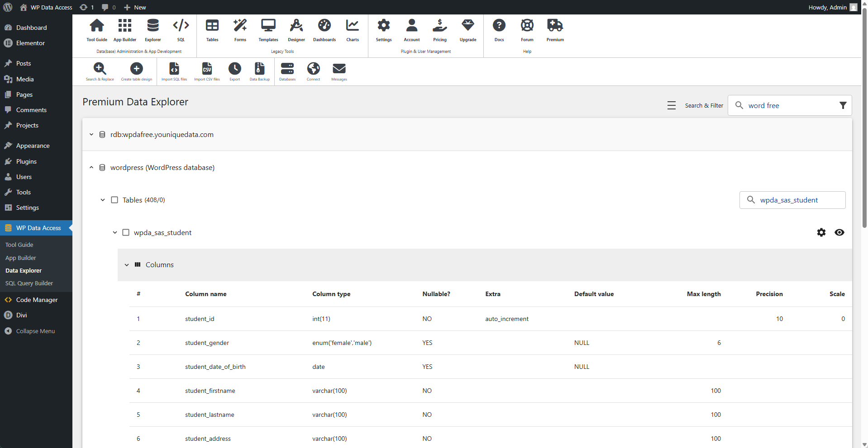868x448 pixels.
Task: Expand the rdb:wpdafree.youniquedata.com database node
Action: coord(91,135)
